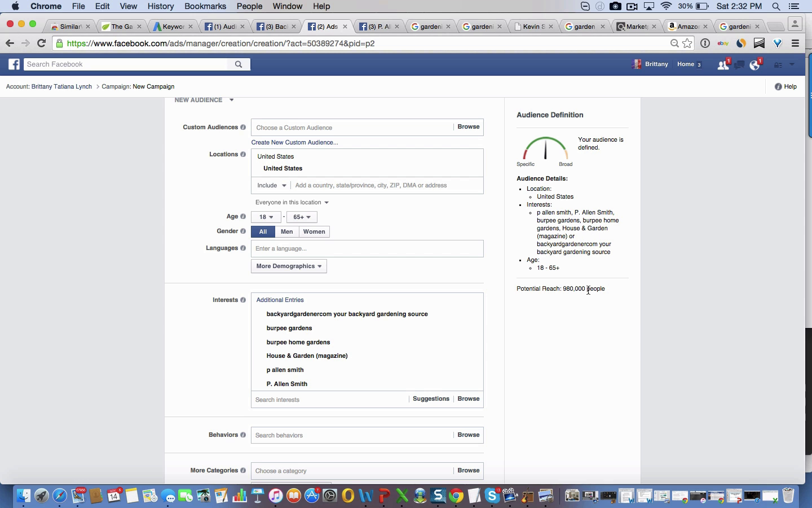Click the Enter a language field
This screenshot has width=812, height=508.
point(367,249)
